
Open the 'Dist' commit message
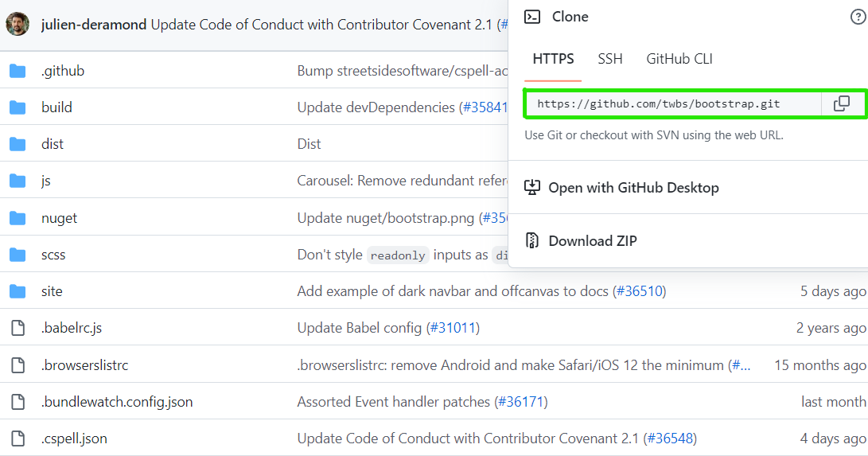pyautogui.click(x=309, y=144)
